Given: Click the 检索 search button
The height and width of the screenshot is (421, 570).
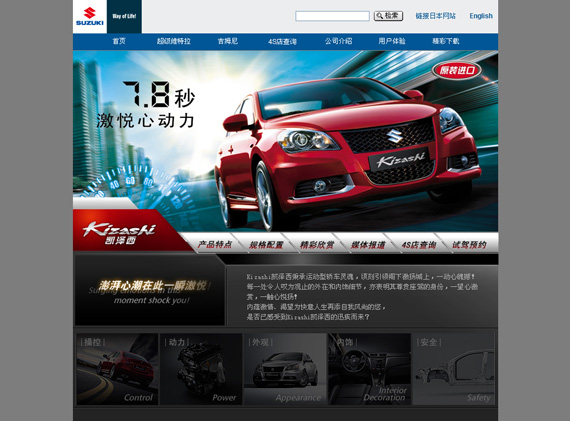Looking at the screenshot, I should coord(388,16).
